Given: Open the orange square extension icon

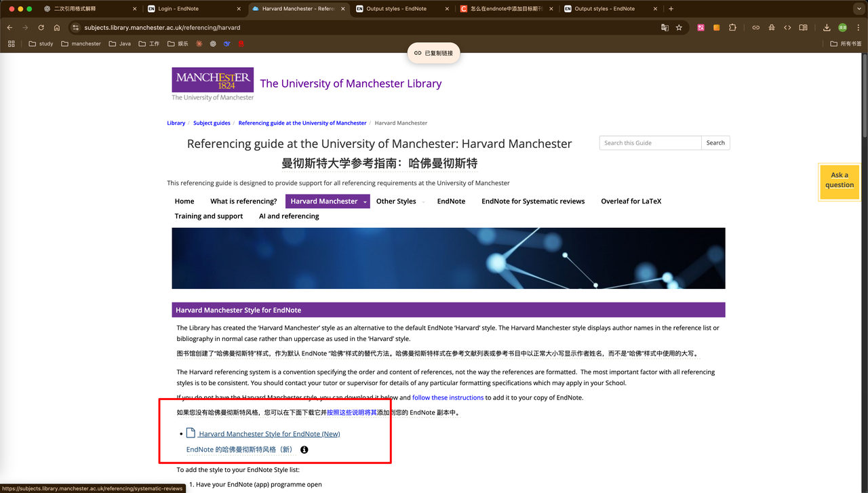Looking at the screenshot, I should (717, 28).
